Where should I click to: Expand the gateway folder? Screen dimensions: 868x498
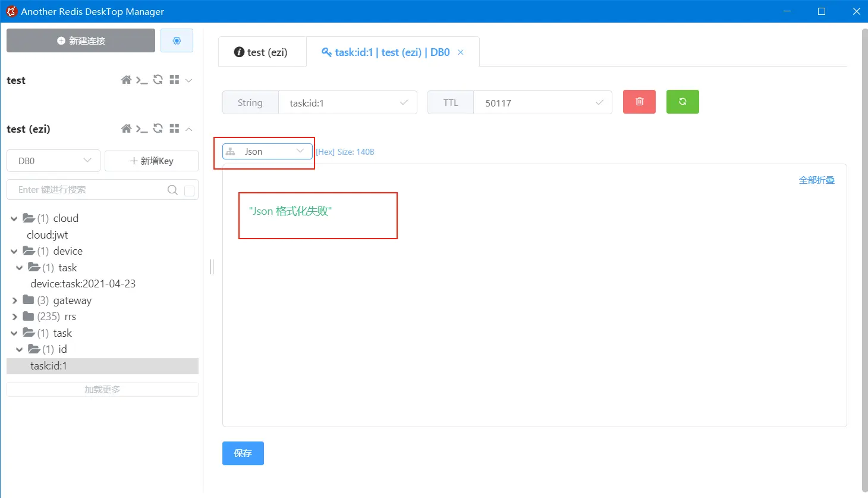[14, 300]
